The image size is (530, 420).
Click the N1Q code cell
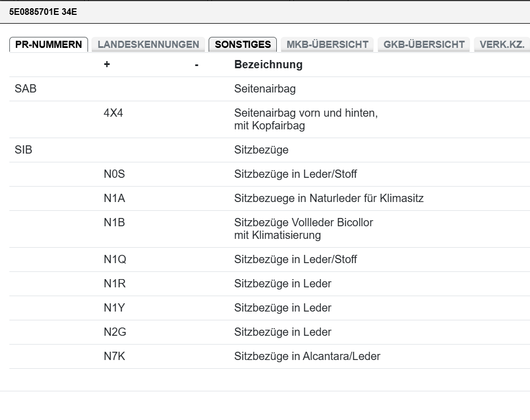[114, 259]
